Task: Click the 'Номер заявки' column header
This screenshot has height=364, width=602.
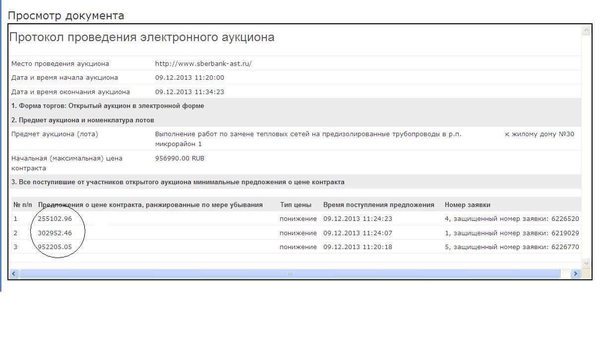Action: tap(468, 205)
